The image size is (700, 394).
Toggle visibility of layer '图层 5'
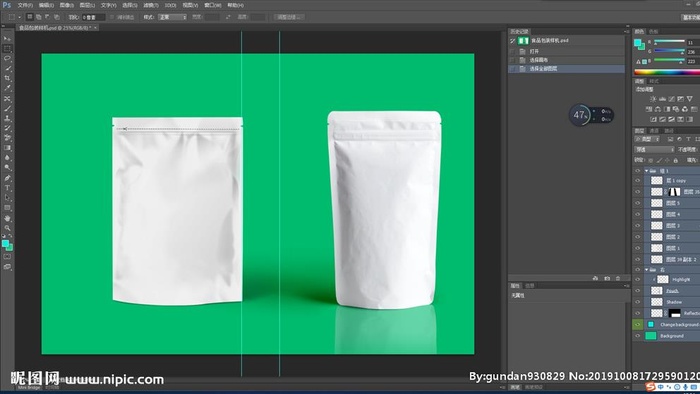coord(638,203)
